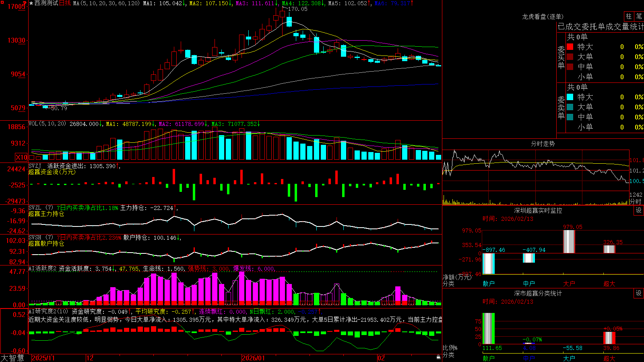Click MA2: 107.150 value
Screen dimensions: 644x362
(210, 3)
